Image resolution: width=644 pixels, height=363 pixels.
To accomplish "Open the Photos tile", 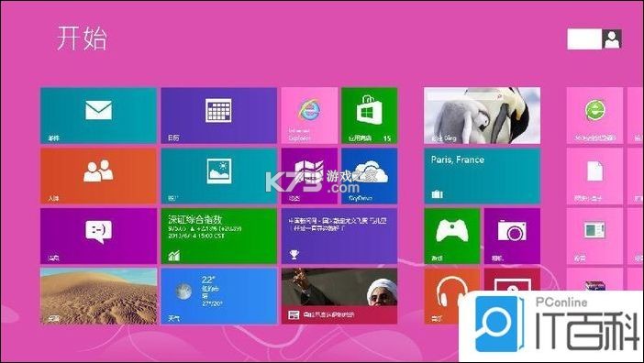I will (218, 176).
